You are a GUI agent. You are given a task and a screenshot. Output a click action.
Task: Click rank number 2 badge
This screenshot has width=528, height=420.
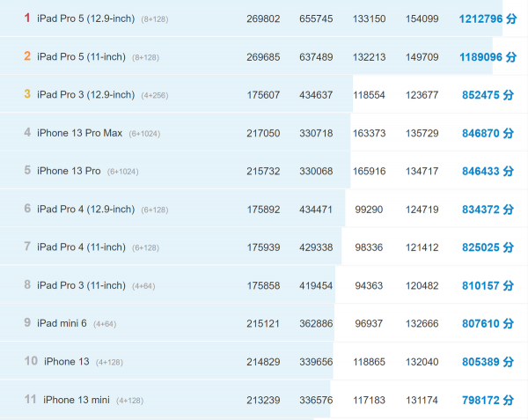click(x=27, y=55)
